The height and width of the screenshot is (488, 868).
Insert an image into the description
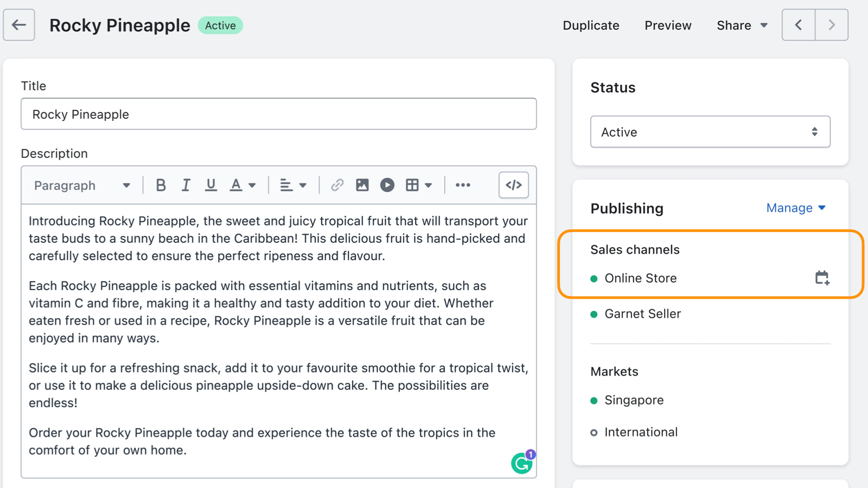pyautogui.click(x=362, y=185)
